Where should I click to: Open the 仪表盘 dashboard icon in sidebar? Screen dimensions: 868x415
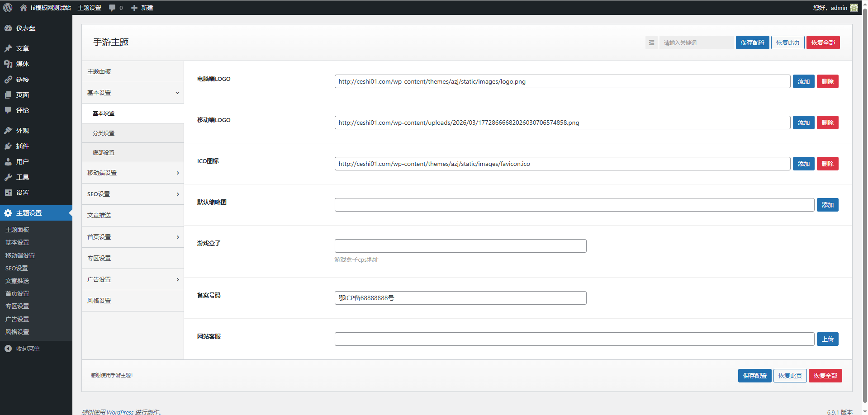click(x=8, y=28)
